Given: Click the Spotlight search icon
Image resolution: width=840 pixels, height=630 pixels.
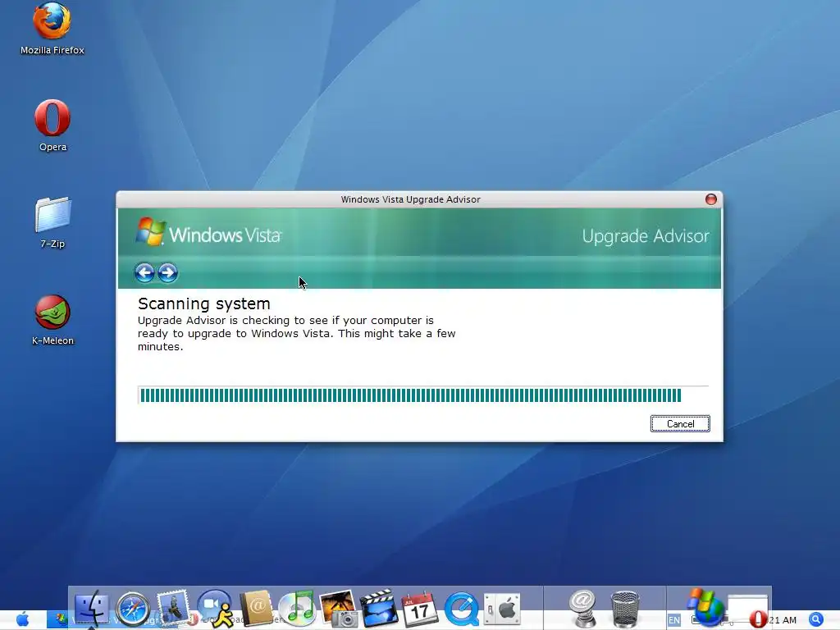Looking at the screenshot, I should (816, 620).
